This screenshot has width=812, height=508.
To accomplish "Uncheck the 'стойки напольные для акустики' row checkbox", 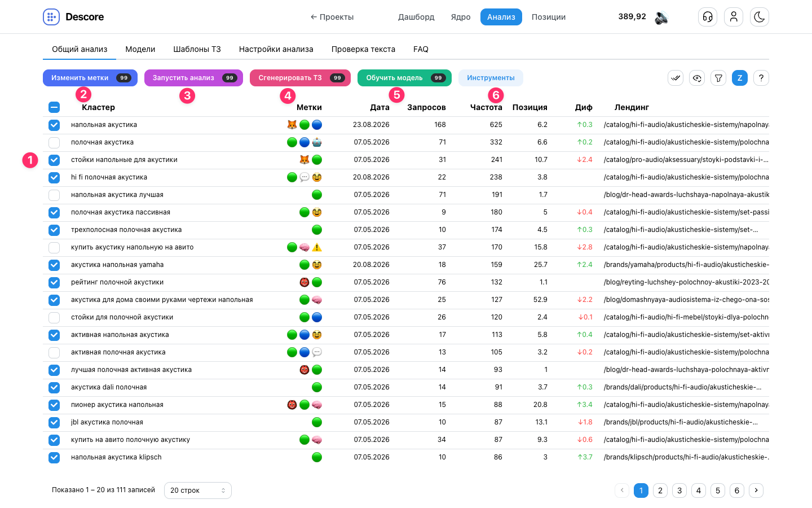I will [x=54, y=160].
